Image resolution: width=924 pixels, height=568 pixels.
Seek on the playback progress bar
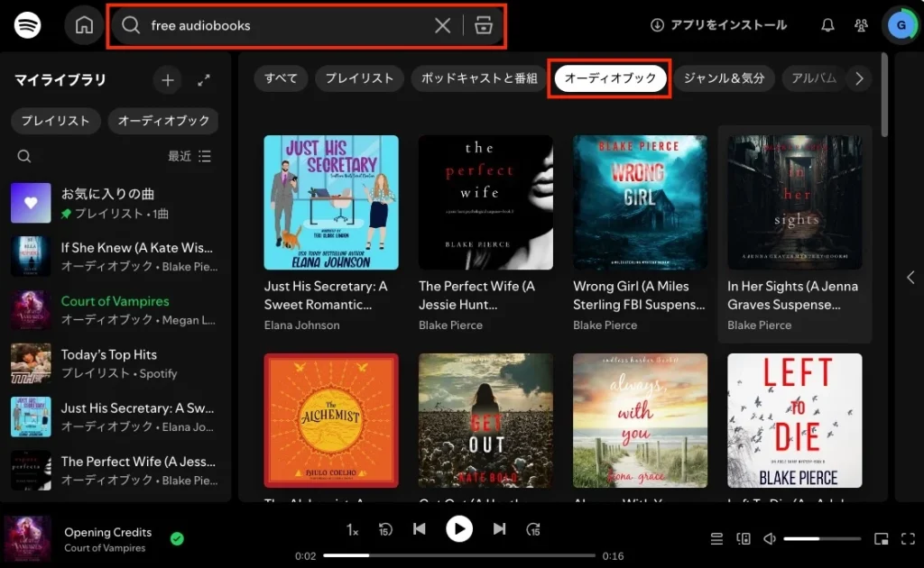(x=459, y=555)
